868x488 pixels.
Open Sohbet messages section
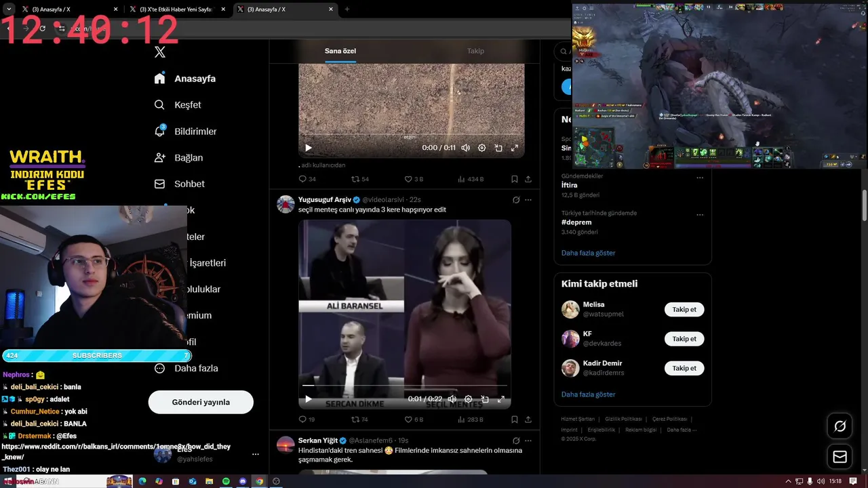179,184
